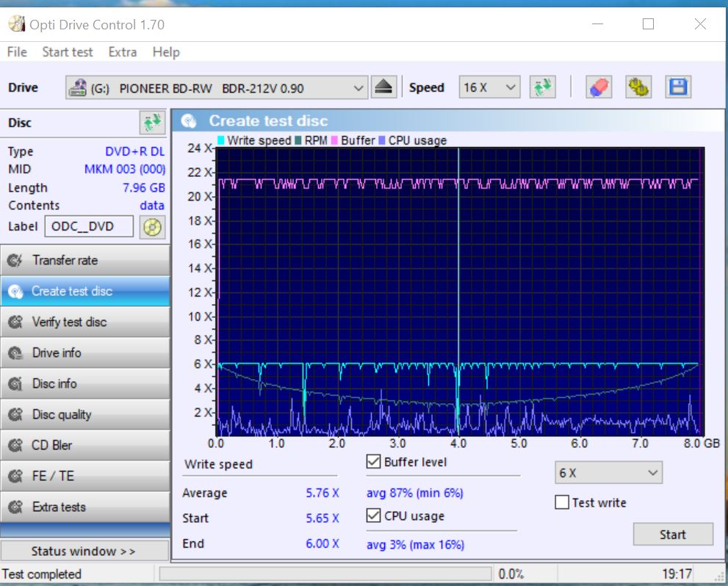Uncheck the Buffer level checkbox
This screenshot has width=728, height=586.
pos(373,462)
